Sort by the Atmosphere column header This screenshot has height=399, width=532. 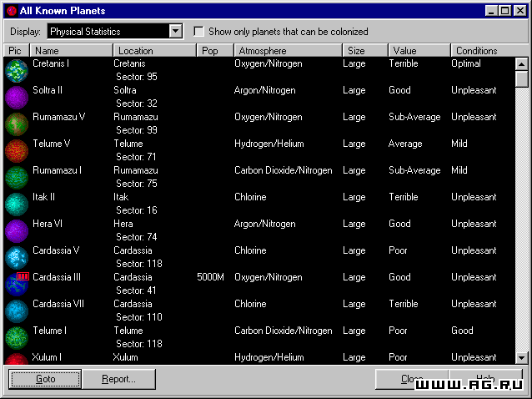click(x=288, y=51)
